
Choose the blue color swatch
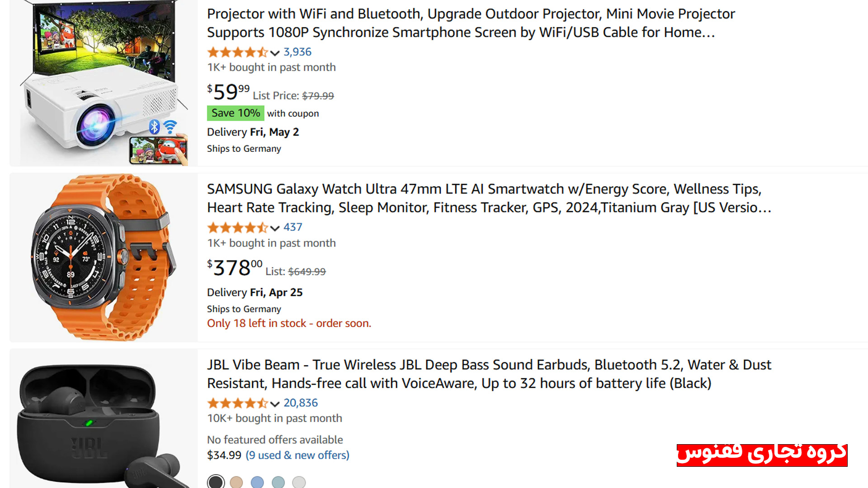pyautogui.click(x=257, y=482)
